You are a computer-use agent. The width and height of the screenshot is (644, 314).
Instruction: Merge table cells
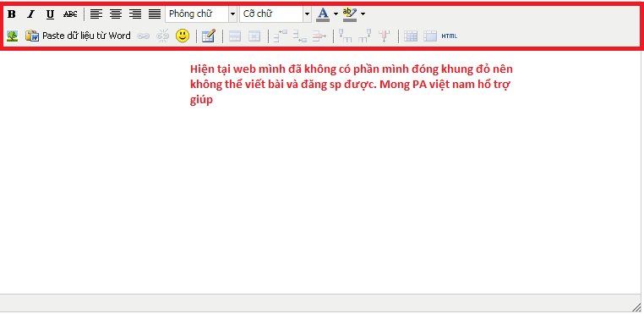430,36
